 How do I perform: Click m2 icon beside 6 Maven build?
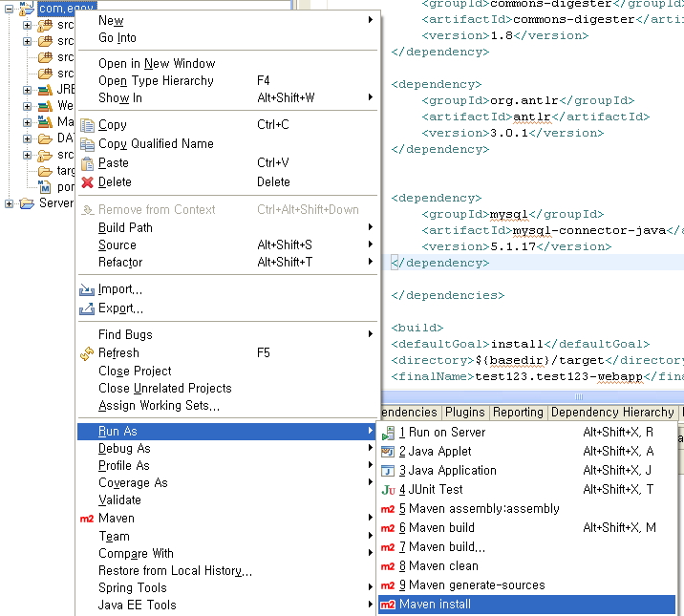[388, 528]
